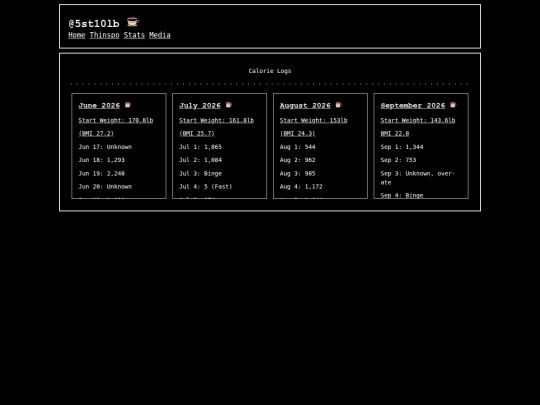Select the Aug 4: 1,172 entry

point(301,186)
